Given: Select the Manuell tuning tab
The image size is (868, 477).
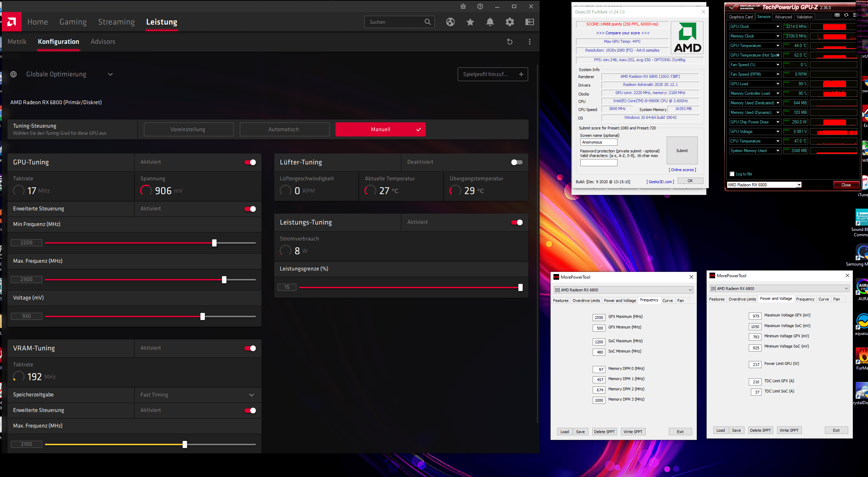Looking at the screenshot, I should tap(380, 129).
